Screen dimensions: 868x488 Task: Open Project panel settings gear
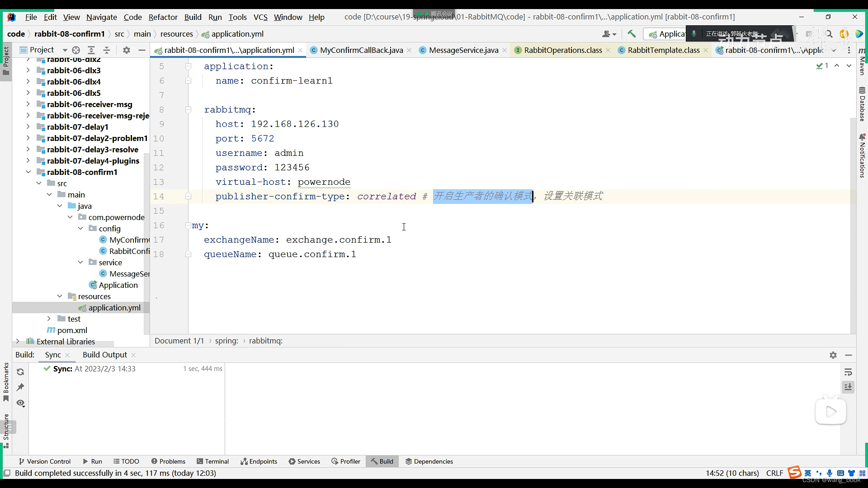pos(127,50)
